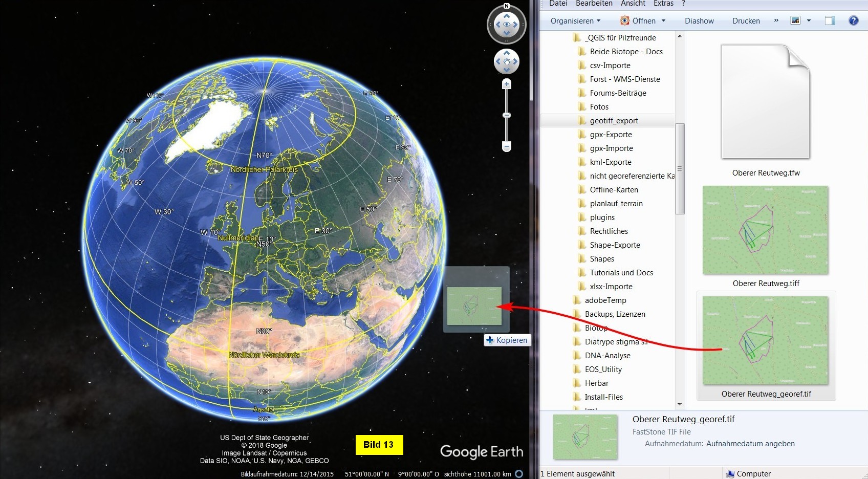Select the kml-Exporte folder in tree

[611, 162]
